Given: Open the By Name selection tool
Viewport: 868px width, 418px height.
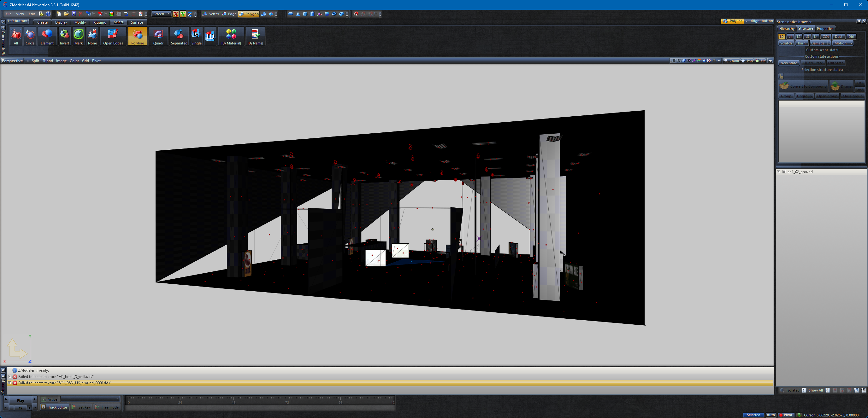Looking at the screenshot, I should pos(255,37).
